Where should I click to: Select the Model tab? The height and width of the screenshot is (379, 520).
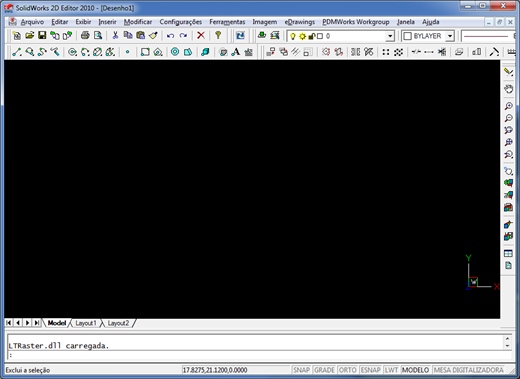pyautogui.click(x=57, y=323)
